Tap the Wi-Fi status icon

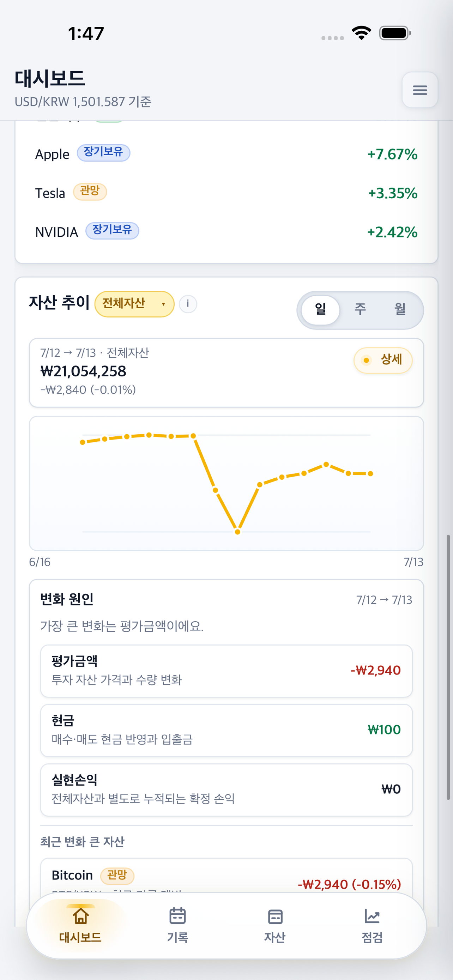point(361,33)
